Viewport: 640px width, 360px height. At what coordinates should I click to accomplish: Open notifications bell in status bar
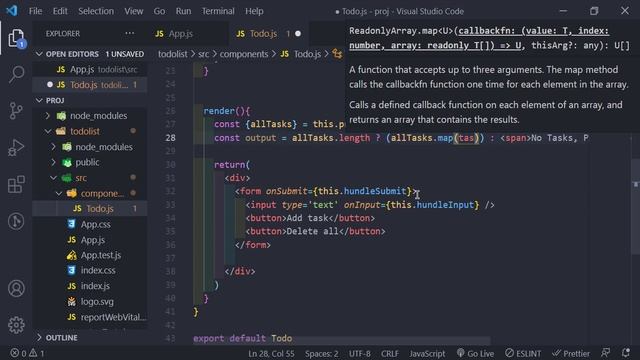pyautogui.click(x=626, y=353)
